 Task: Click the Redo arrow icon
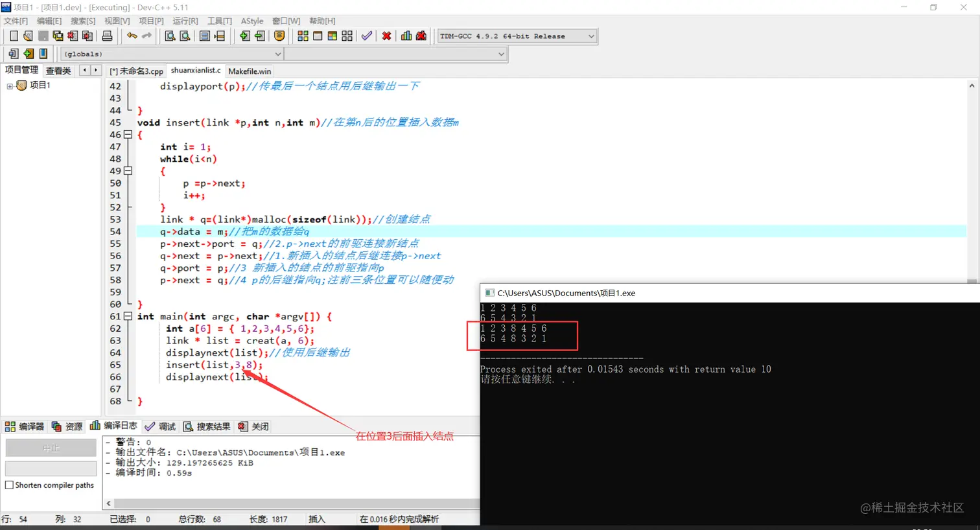tap(146, 36)
